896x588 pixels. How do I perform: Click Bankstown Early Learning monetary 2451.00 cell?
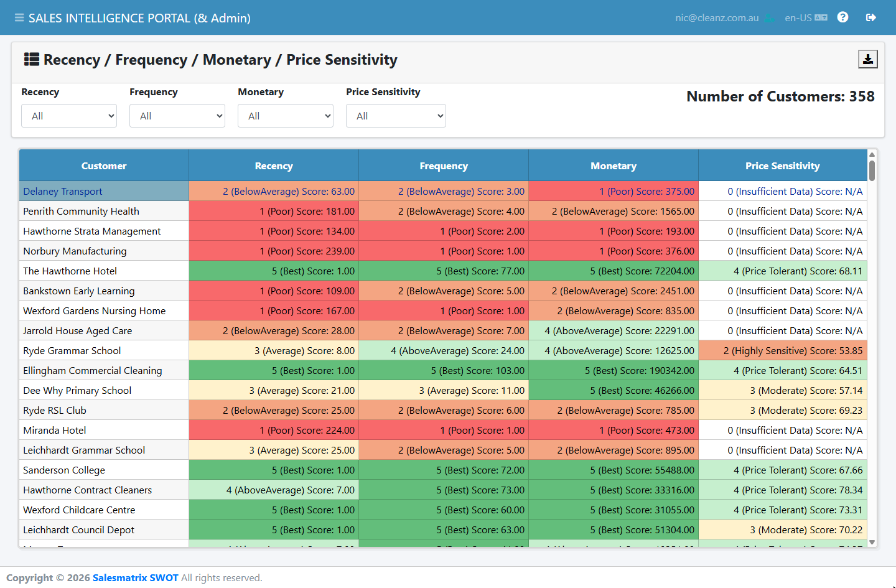click(x=614, y=291)
